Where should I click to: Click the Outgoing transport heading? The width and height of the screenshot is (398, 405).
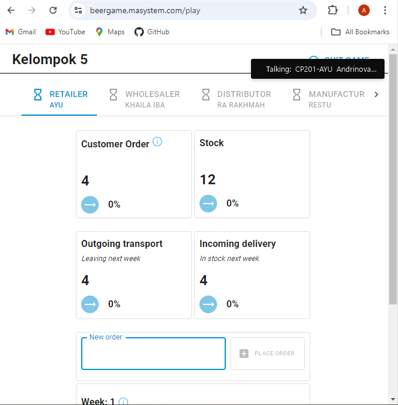coord(122,244)
